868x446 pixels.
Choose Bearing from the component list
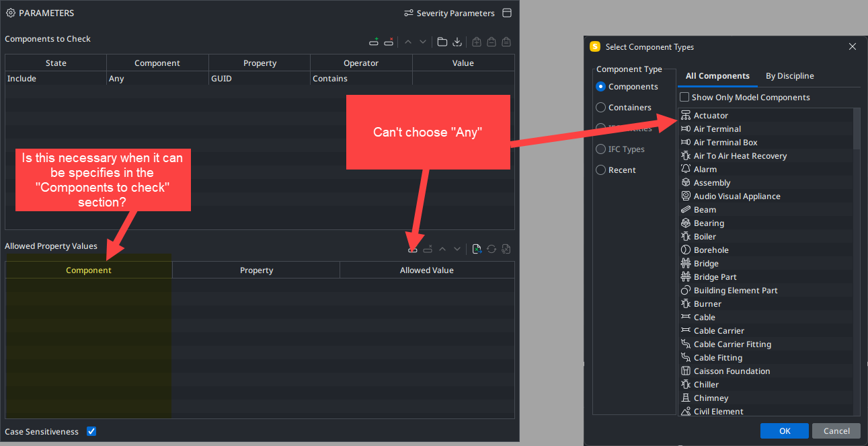click(766, 223)
